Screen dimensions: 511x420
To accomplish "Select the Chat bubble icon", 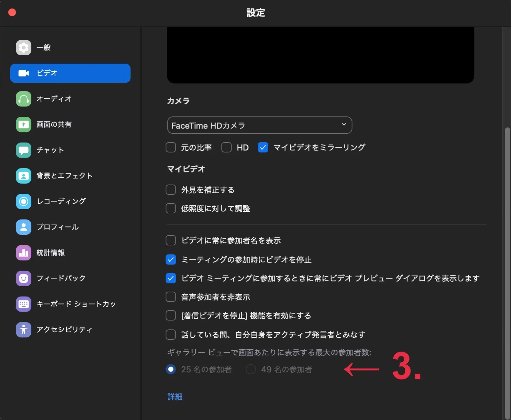I will click(x=23, y=150).
